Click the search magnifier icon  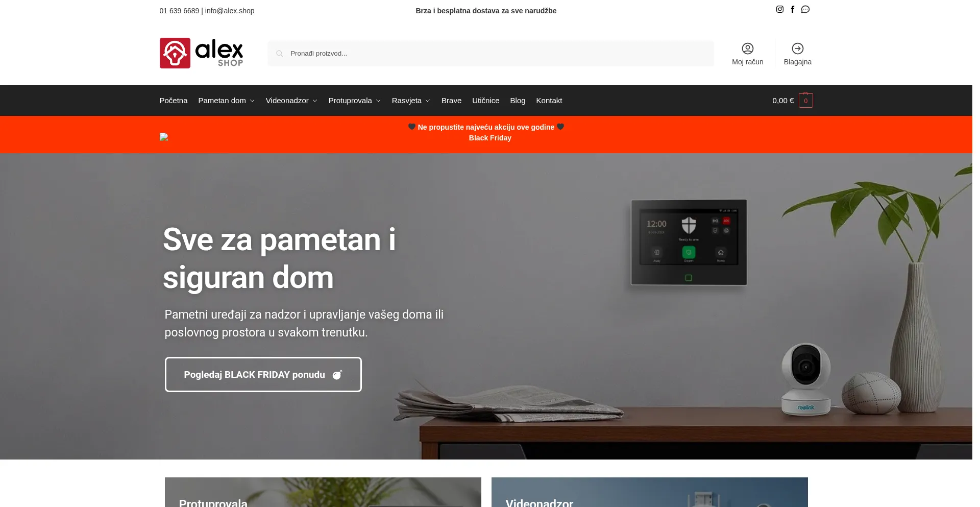(280, 54)
